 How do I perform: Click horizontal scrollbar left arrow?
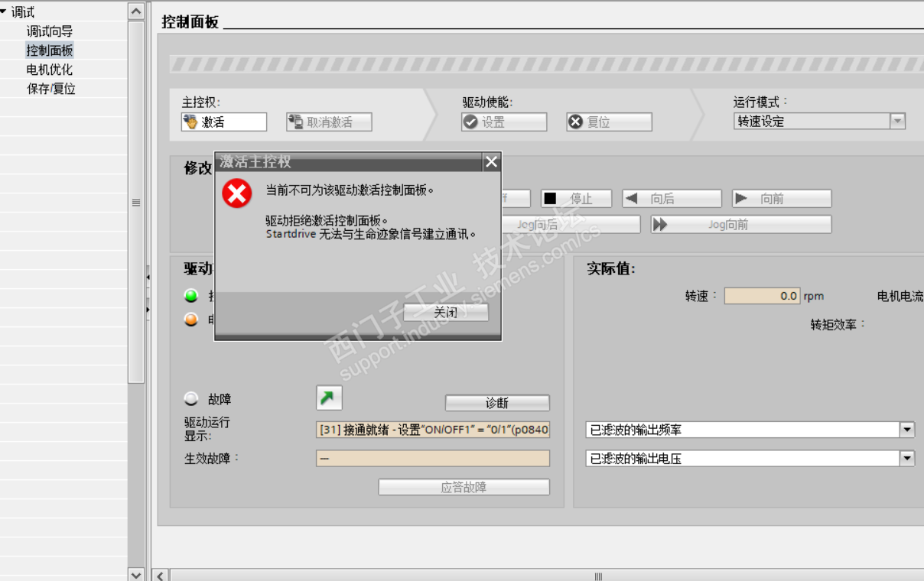point(161,575)
